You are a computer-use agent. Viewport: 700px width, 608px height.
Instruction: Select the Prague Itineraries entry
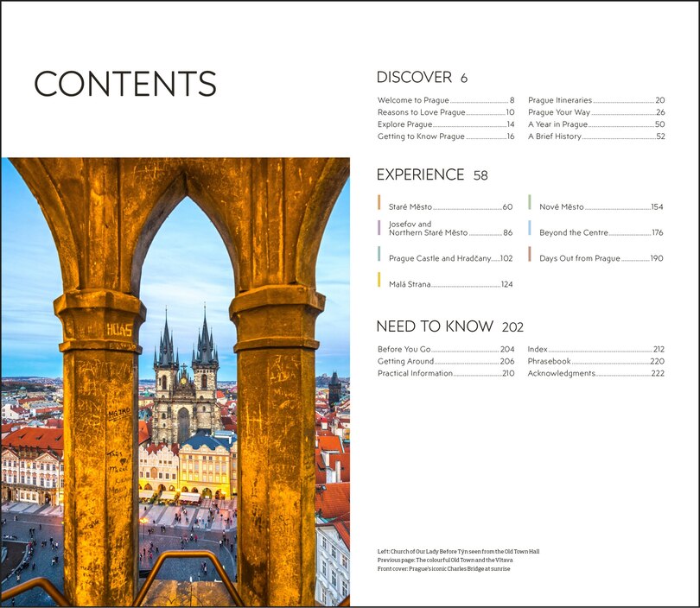point(557,99)
